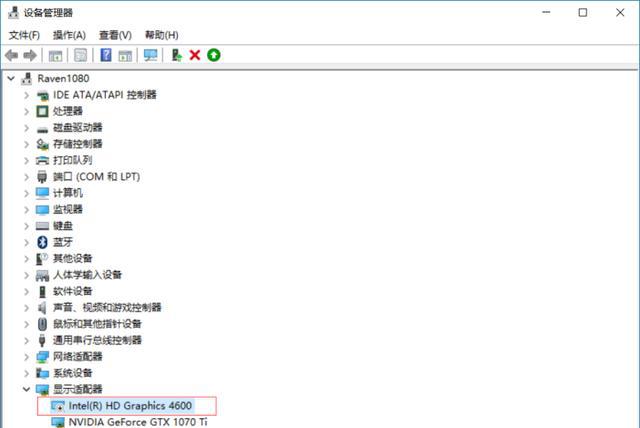Click the enable device toolbar icon
This screenshot has height=428, width=640.
tap(176, 55)
